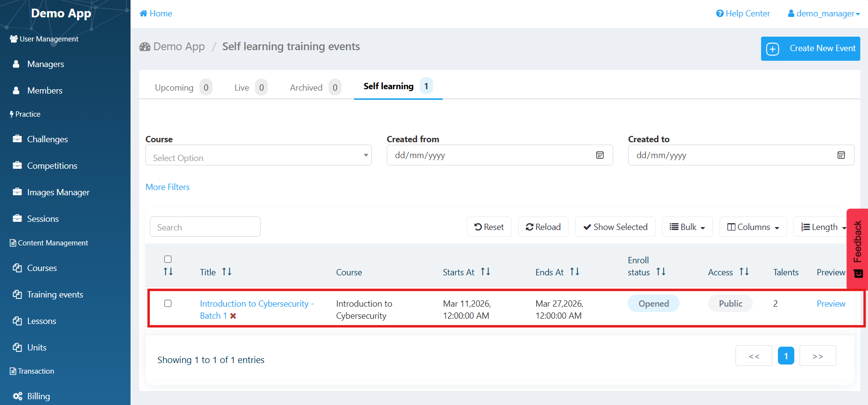The height and width of the screenshot is (405, 868).
Task: Select the Self learning tab
Action: point(398,86)
